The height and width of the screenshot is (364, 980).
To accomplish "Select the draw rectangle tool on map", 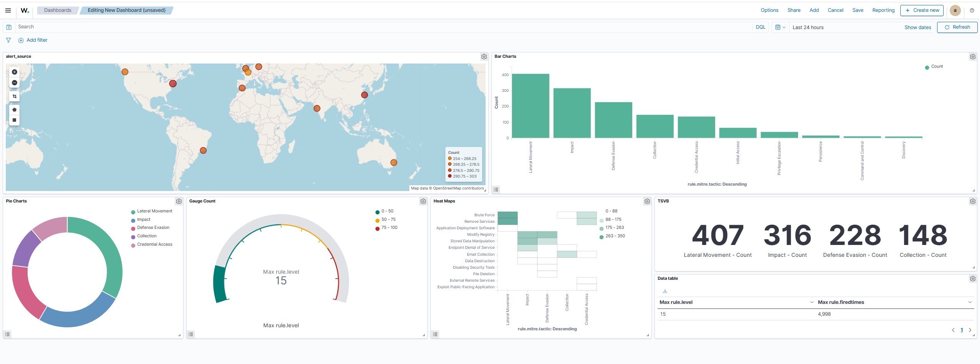I will (x=15, y=120).
